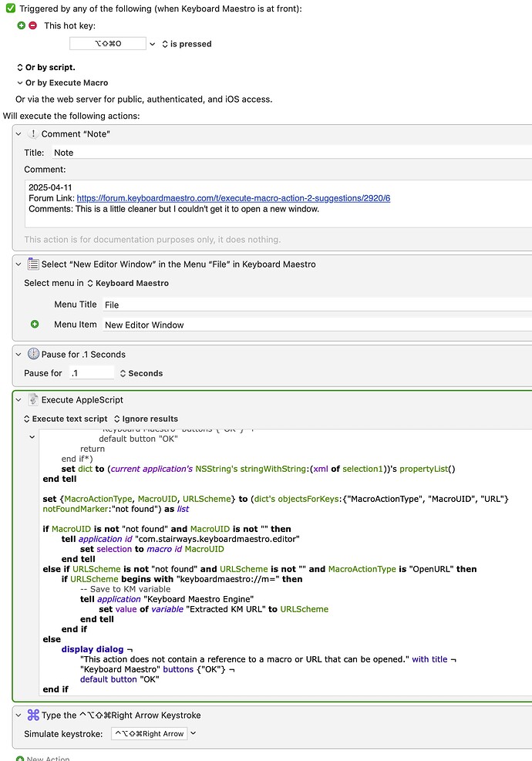Screen dimensions: 532x761
Task: Edit the Pause for value '.1'
Action: [x=92, y=372]
